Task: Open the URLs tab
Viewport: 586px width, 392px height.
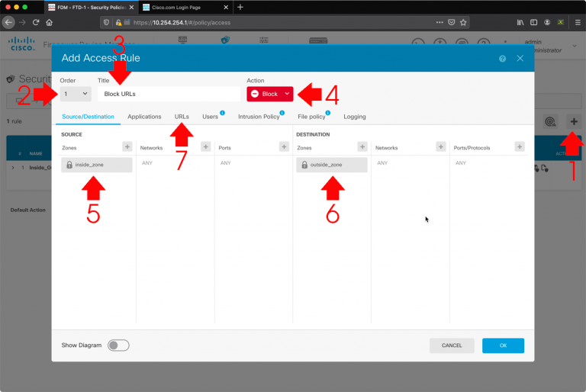Action: tap(182, 117)
